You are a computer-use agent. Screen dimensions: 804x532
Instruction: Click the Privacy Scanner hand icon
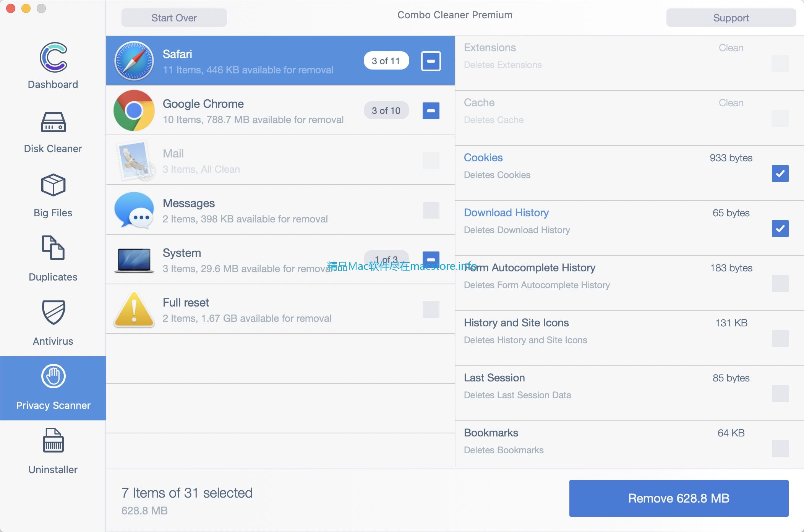[53, 376]
